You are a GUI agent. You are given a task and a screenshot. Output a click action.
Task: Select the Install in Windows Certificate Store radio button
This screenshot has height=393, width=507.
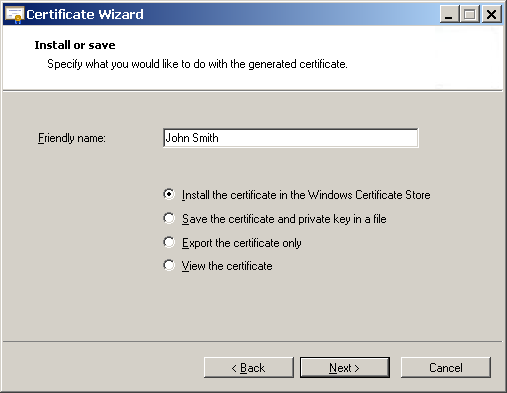click(169, 194)
